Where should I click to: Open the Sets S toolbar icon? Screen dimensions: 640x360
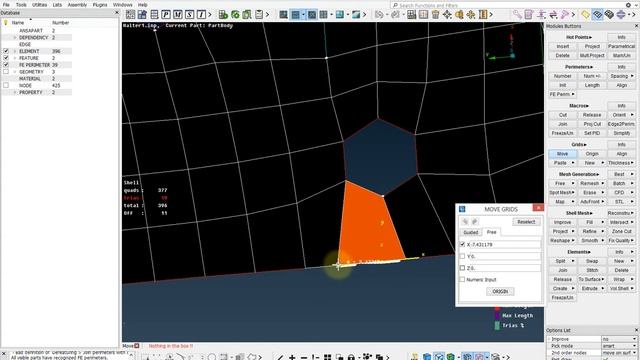pos(189,15)
